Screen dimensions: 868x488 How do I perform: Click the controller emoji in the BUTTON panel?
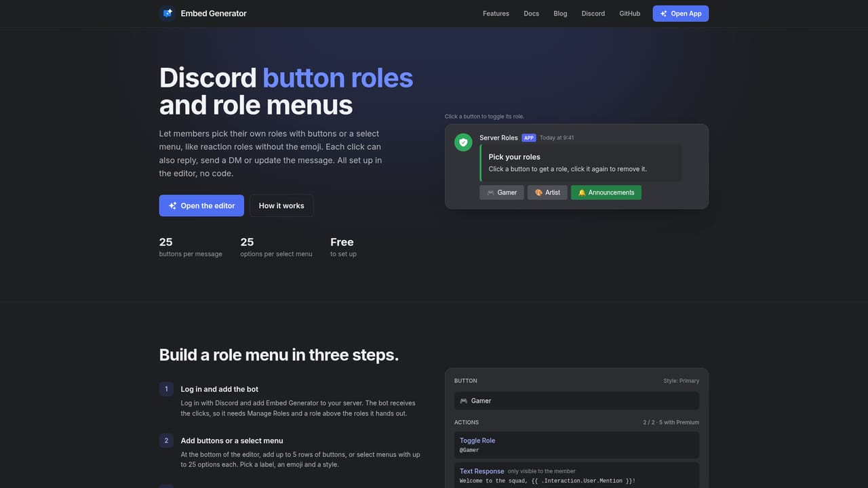[x=464, y=401]
